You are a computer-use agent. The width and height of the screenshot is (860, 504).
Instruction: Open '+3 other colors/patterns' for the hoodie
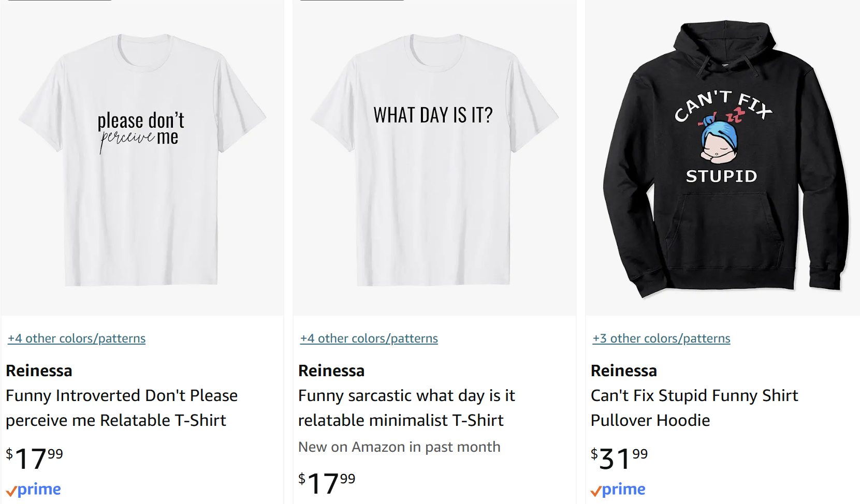click(x=661, y=338)
